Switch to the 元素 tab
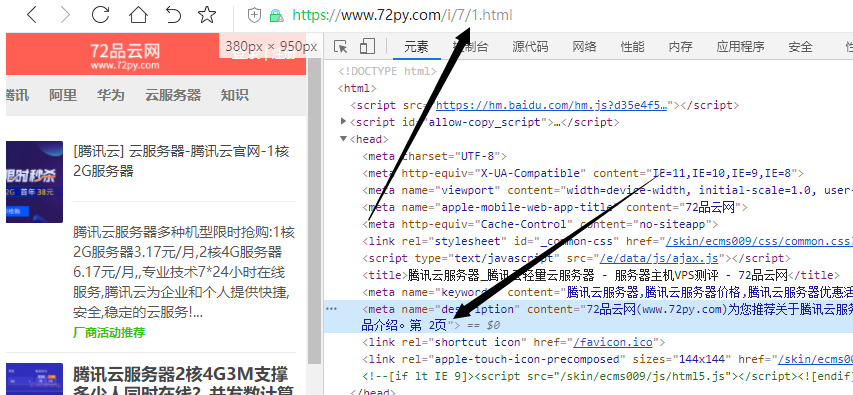Image resolution: width=853 pixels, height=395 pixels. pyautogui.click(x=416, y=47)
